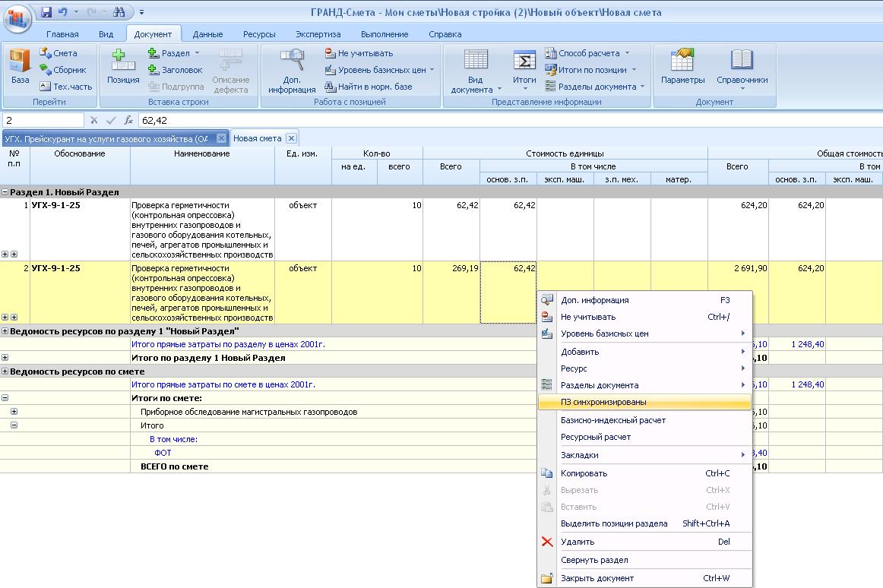883x588 pixels.
Task: Click the formula bar value field
Action: [456, 120]
